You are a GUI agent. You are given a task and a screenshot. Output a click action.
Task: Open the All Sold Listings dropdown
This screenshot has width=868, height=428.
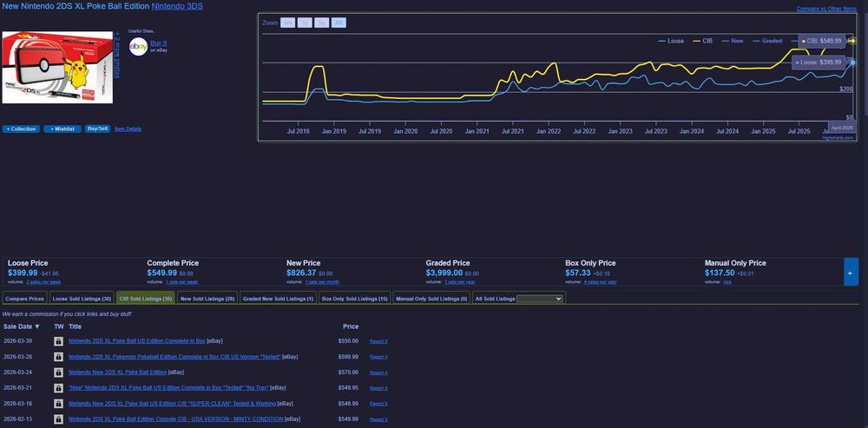coord(540,299)
